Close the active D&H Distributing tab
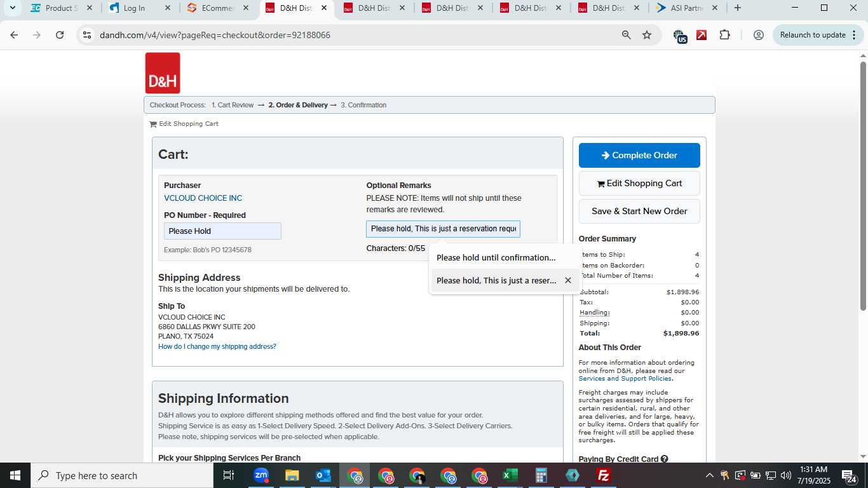The height and width of the screenshot is (488, 868). point(323,8)
